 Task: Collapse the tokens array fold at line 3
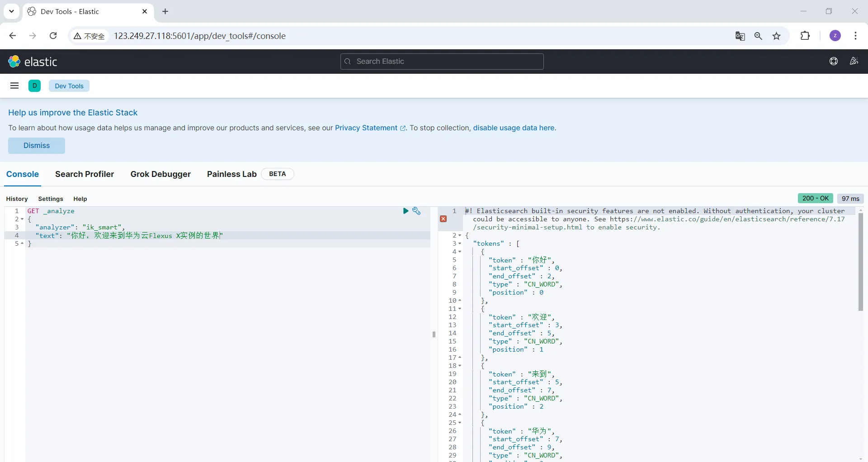[460, 243]
